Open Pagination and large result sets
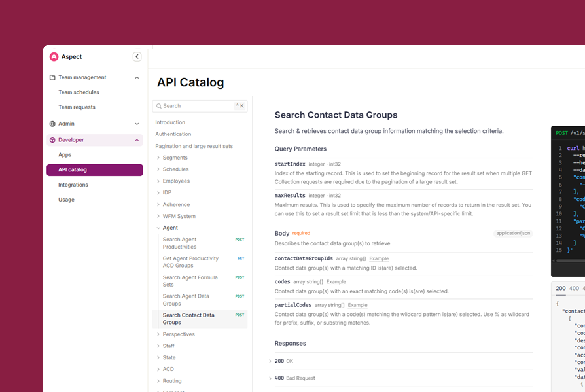The width and height of the screenshot is (585, 392). coord(194,146)
